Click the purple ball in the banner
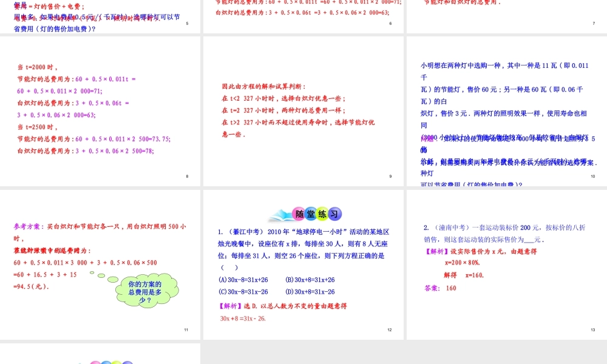This screenshot has width=607, height=364. coord(336,214)
